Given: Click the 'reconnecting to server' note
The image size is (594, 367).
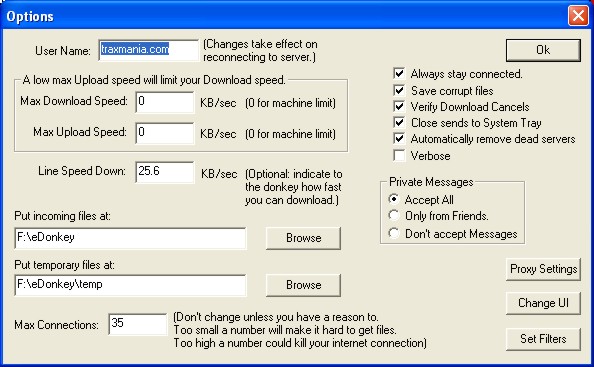Looking at the screenshot, I should (x=259, y=57).
